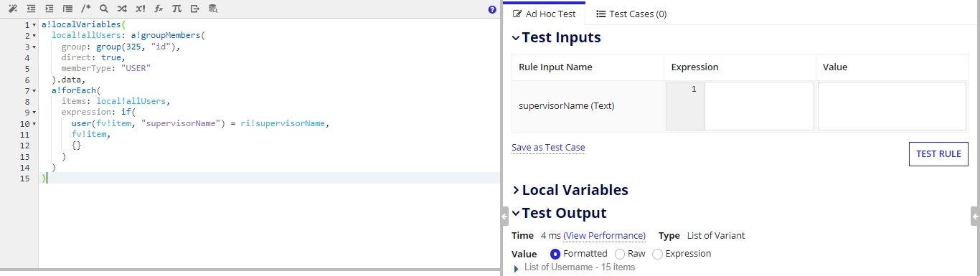Open the View Performance link
Viewport: 980px width, 276px height.
604,236
